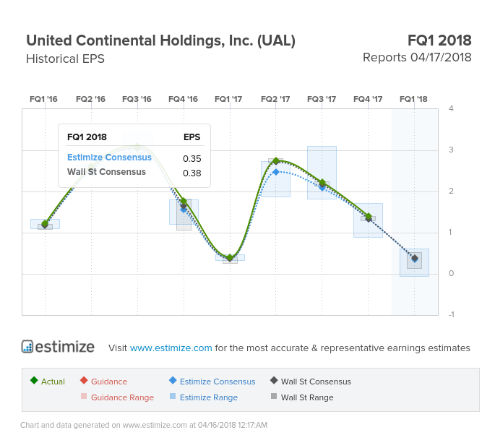Click the FQ3 '17 green actual data point
Screen dimensions: 495x448
click(322, 183)
